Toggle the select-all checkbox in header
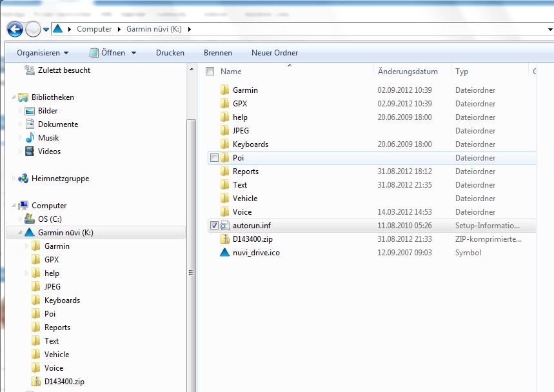This screenshot has height=392, width=554. click(x=210, y=72)
